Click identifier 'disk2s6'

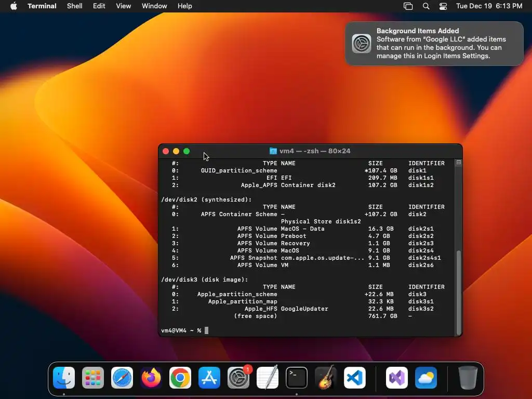click(x=421, y=265)
